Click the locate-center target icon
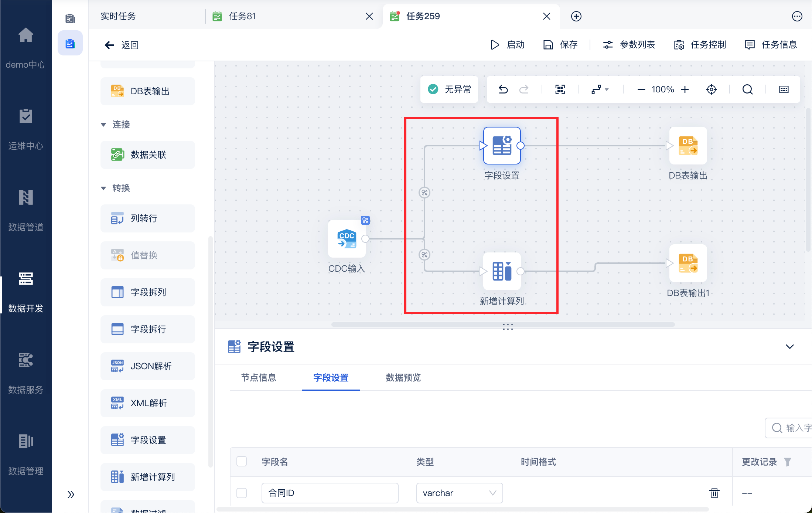This screenshot has height=513, width=812. (x=711, y=89)
